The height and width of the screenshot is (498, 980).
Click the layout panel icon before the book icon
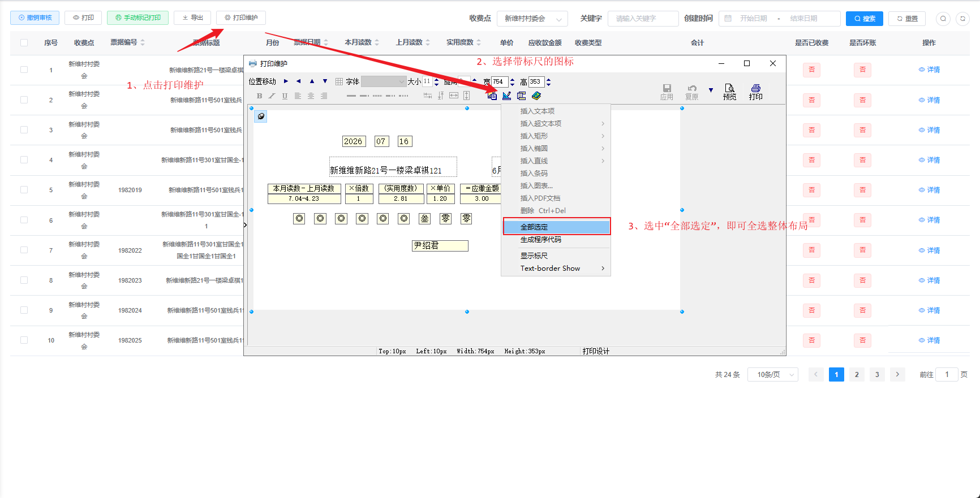click(521, 96)
